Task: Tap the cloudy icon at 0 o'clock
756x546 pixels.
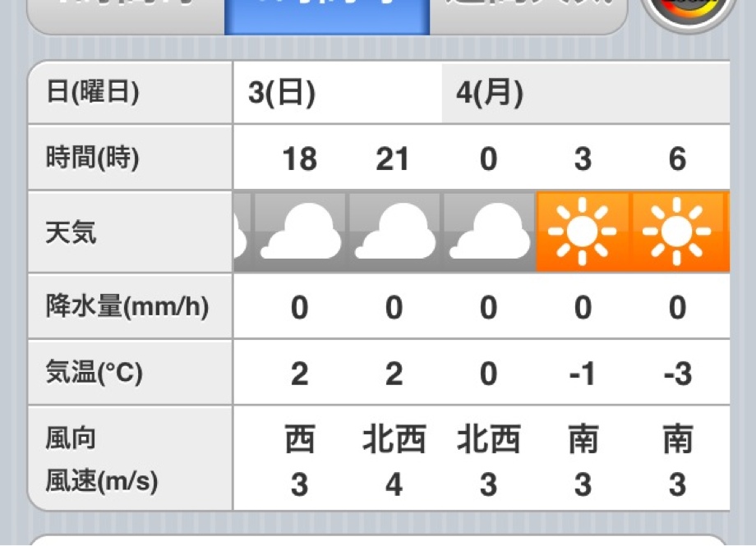Action: click(x=488, y=232)
